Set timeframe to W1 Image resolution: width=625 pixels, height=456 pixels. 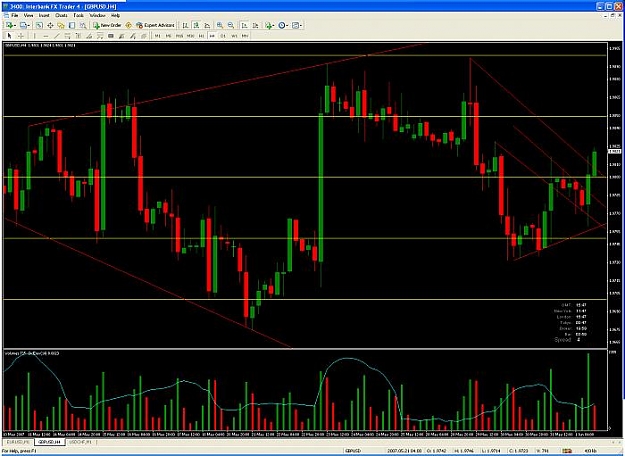234,36
